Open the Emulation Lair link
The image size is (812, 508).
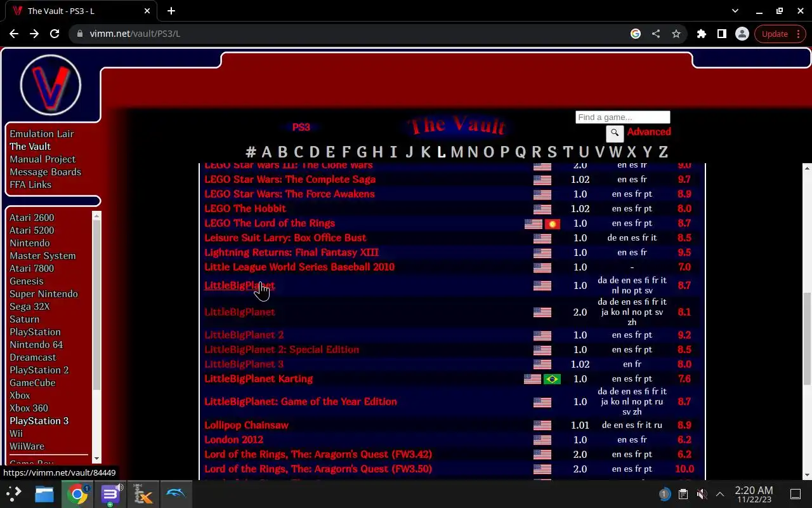(x=42, y=134)
